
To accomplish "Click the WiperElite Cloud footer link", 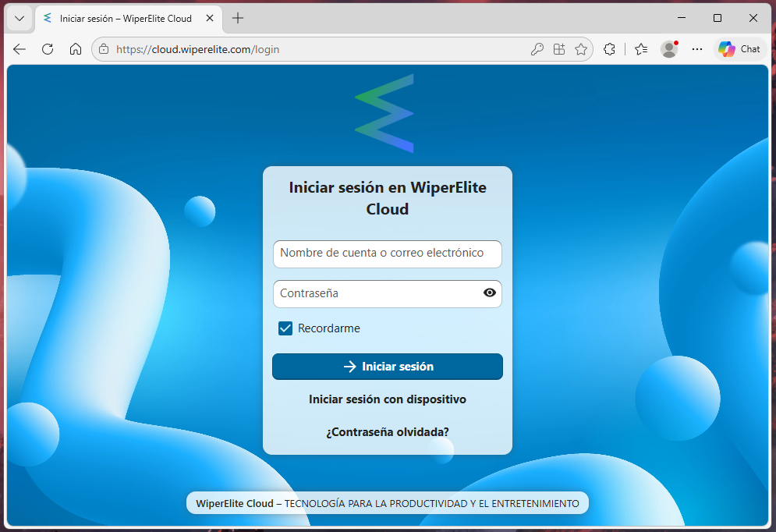I will point(235,503).
